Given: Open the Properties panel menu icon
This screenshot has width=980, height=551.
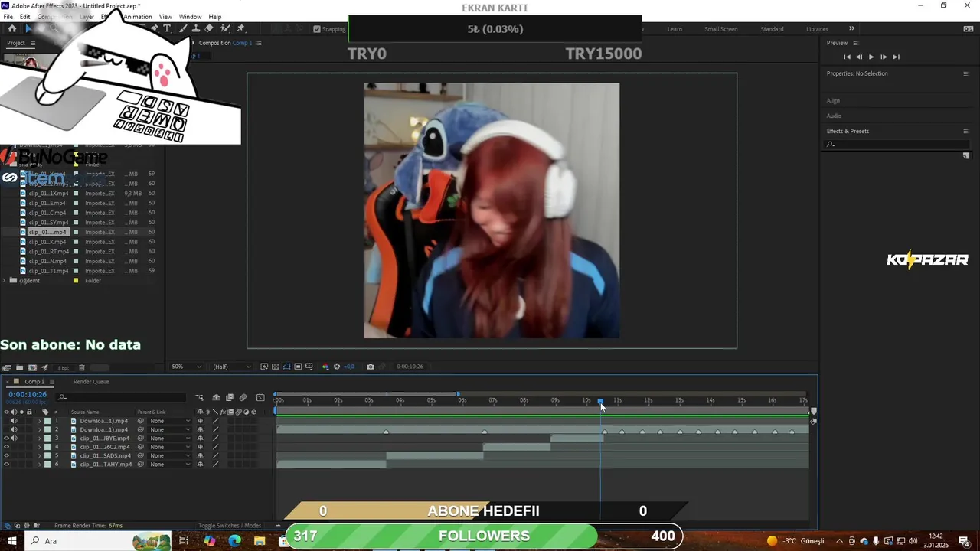Looking at the screenshot, I should pos(965,73).
